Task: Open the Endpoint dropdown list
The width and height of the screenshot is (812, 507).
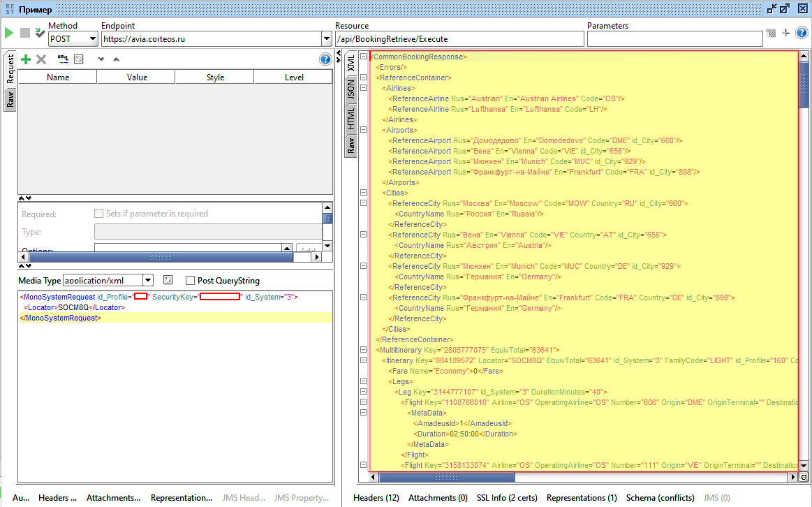Action: (327, 39)
